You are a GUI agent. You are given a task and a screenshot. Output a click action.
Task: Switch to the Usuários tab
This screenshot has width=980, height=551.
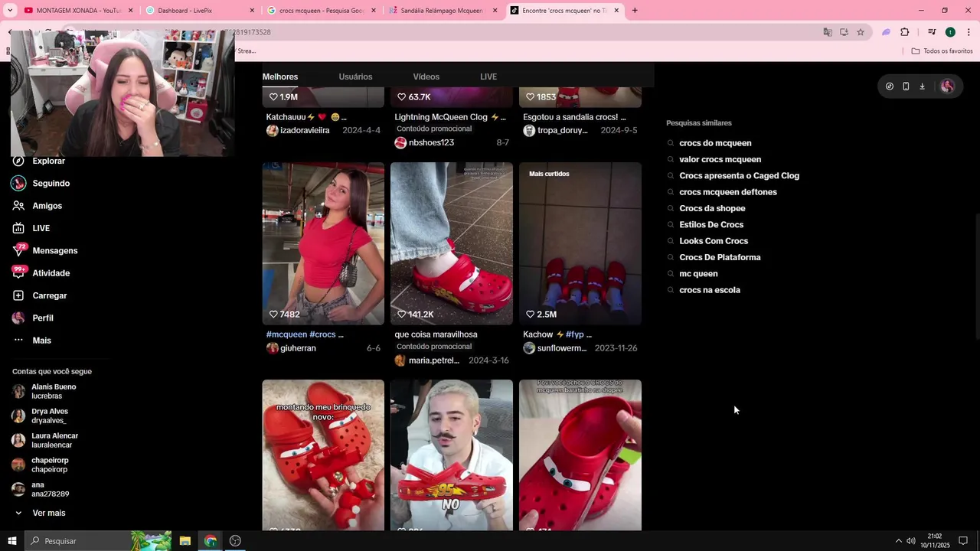pyautogui.click(x=355, y=77)
